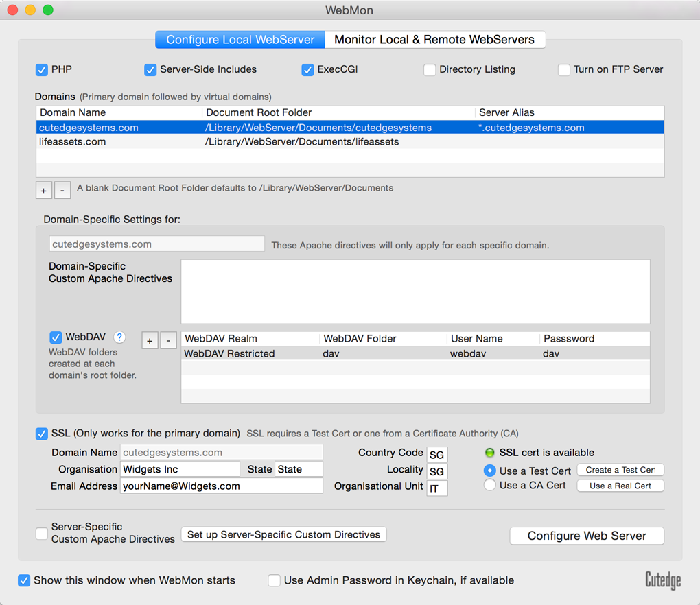Remove selected domain with minus button

[x=62, y=190]
